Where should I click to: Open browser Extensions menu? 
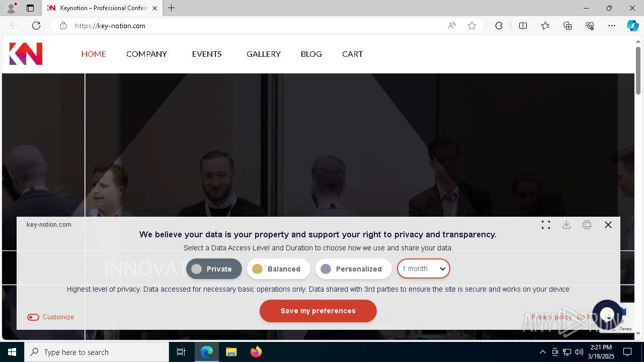499,26
